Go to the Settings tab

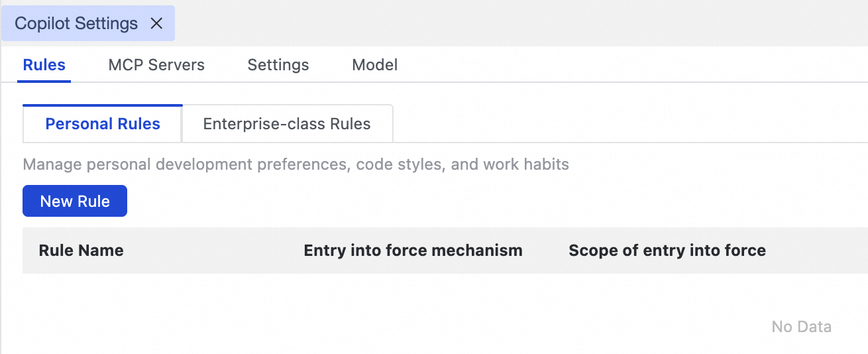click(x=278, y=65)
